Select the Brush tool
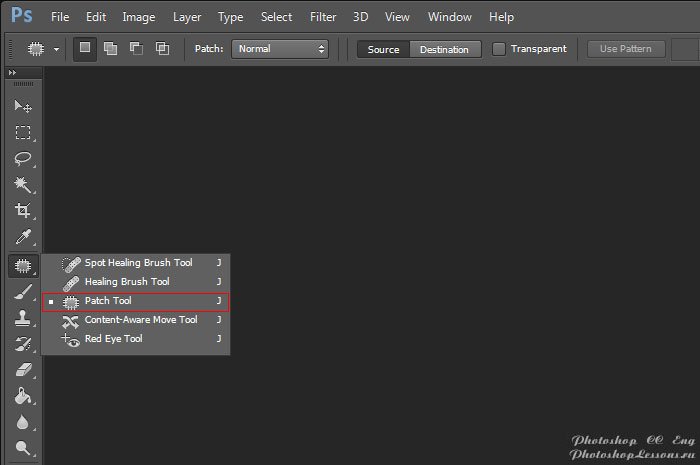Image resolution: width=700 pixels, height=465 pixels. pyautogui.click(x=22, y=292)
